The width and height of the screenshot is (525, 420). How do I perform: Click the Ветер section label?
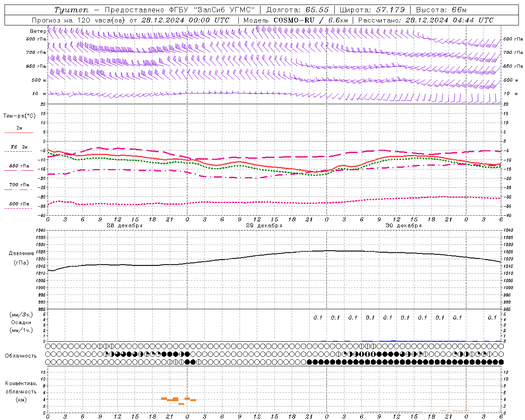pos(38,31)
